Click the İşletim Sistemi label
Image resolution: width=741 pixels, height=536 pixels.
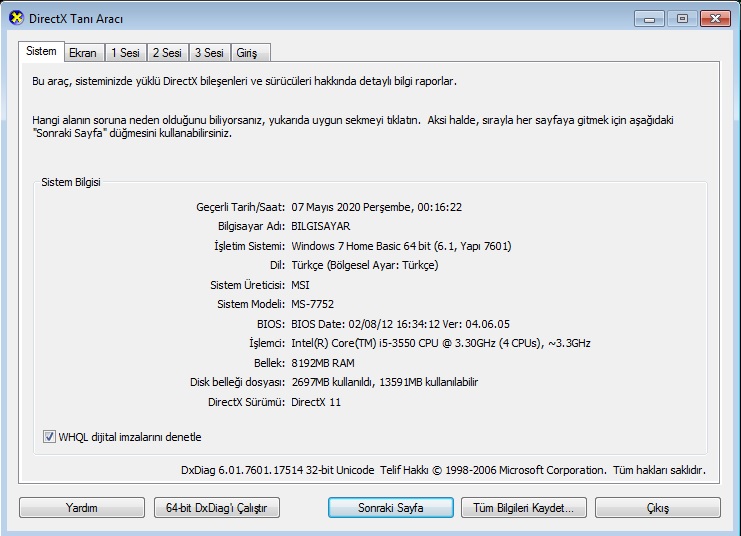pyautogui.click(x=250, y=246)
